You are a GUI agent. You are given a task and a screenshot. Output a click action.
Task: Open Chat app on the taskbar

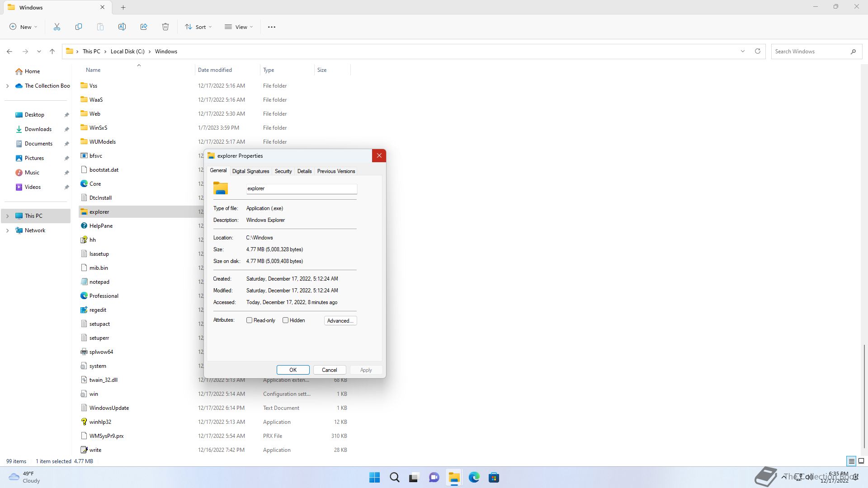434,478
